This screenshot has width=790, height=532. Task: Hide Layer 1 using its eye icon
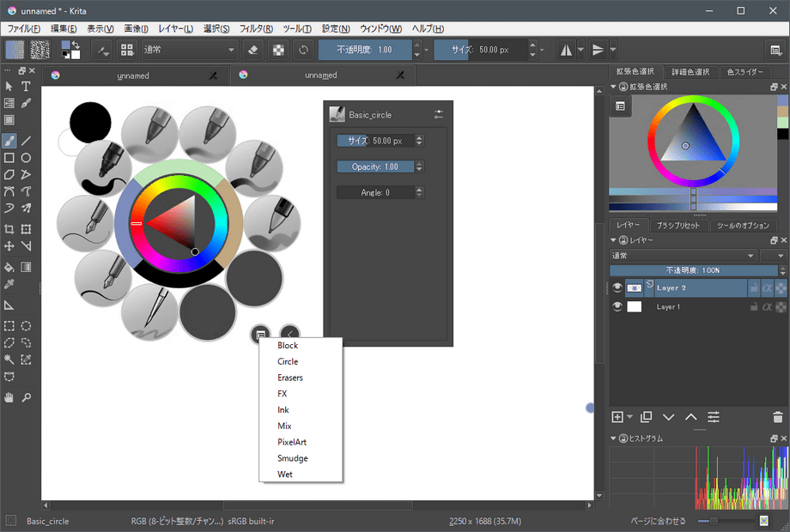[617, 306]
